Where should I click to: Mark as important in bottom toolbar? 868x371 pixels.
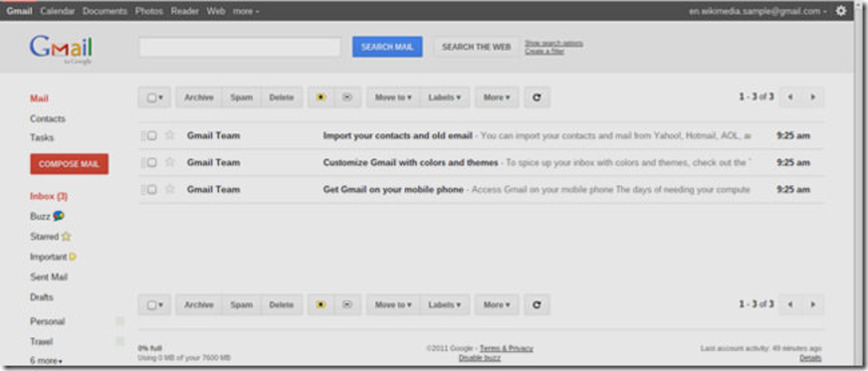coord(321,305)
